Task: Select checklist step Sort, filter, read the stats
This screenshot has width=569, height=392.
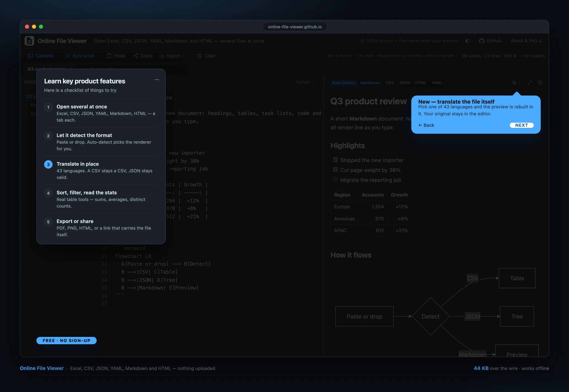Action: coord(101,199)
